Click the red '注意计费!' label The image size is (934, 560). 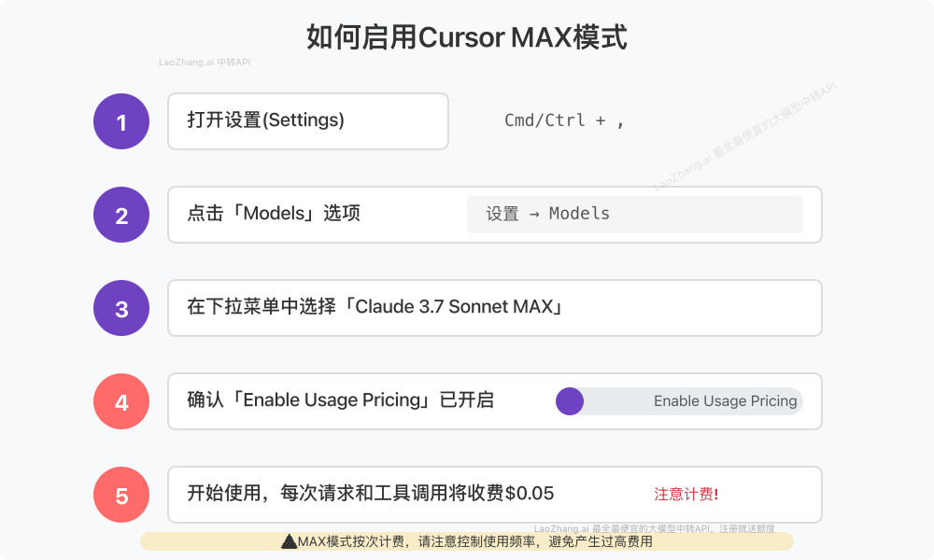(686, 494)
